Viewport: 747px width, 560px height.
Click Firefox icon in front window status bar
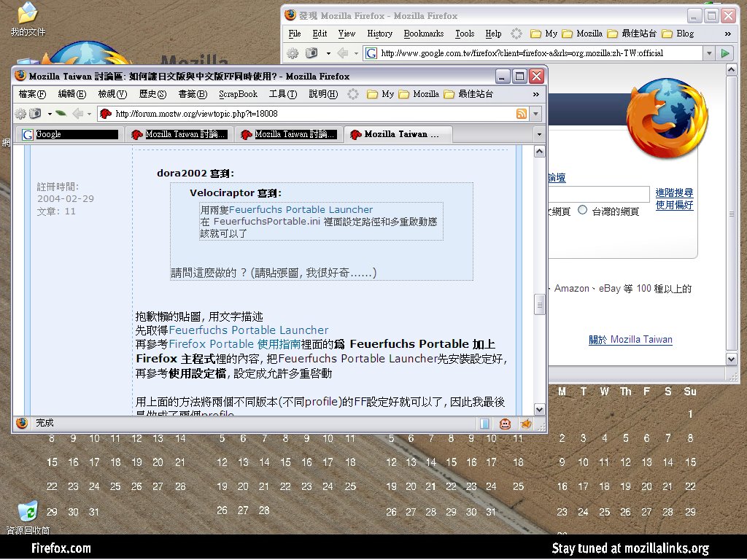[22, 423]
